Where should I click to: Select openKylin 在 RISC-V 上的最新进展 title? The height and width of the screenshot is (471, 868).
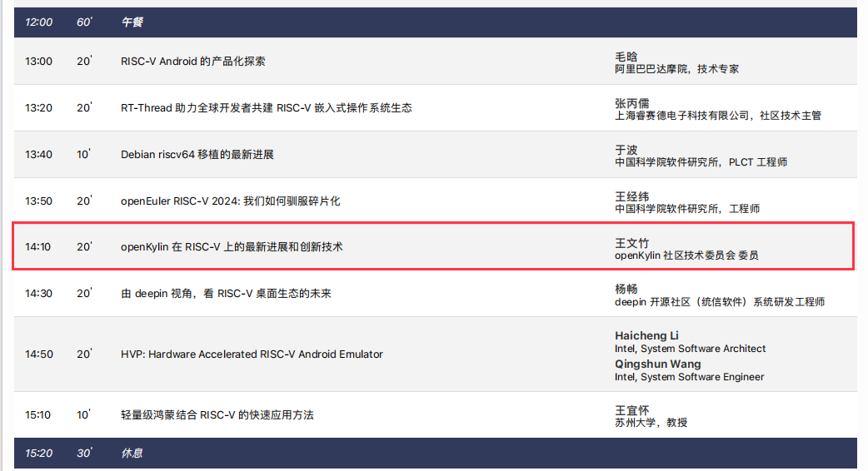[x=232, y=247]
